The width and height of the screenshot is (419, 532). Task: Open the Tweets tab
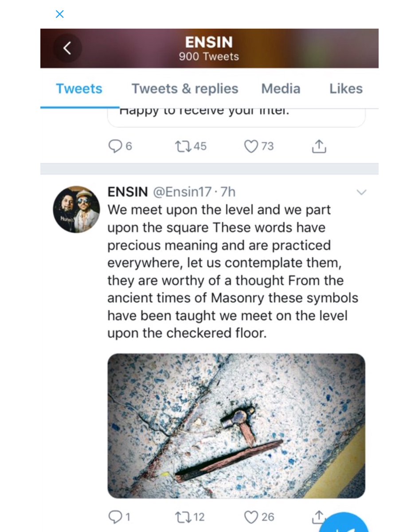tap(79, 89)
